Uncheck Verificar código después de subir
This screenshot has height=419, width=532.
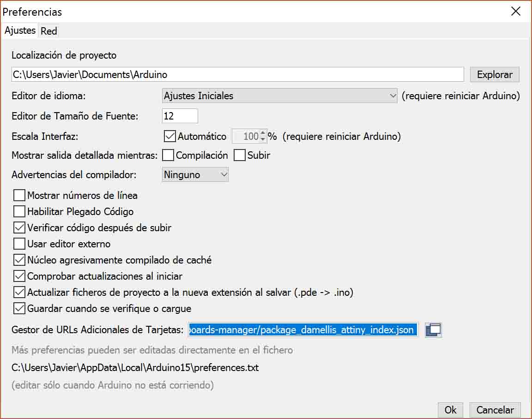[x=19, y=227]
